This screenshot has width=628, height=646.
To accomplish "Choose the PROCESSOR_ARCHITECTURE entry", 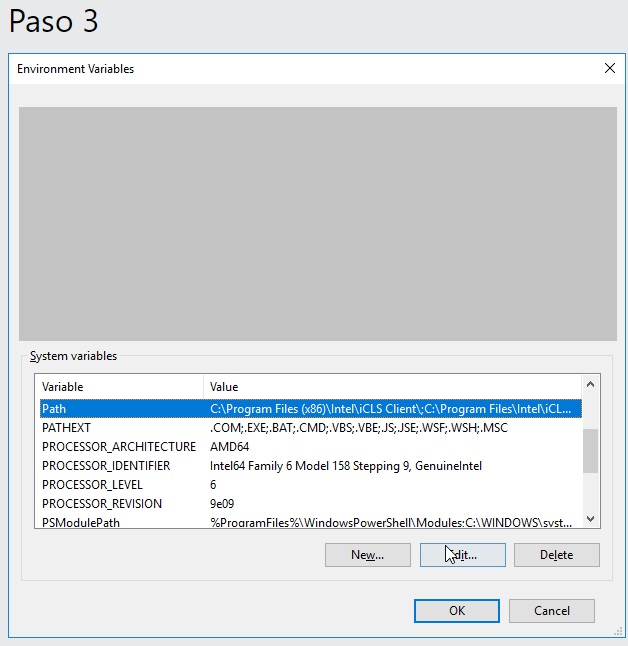I will point(118,447).
